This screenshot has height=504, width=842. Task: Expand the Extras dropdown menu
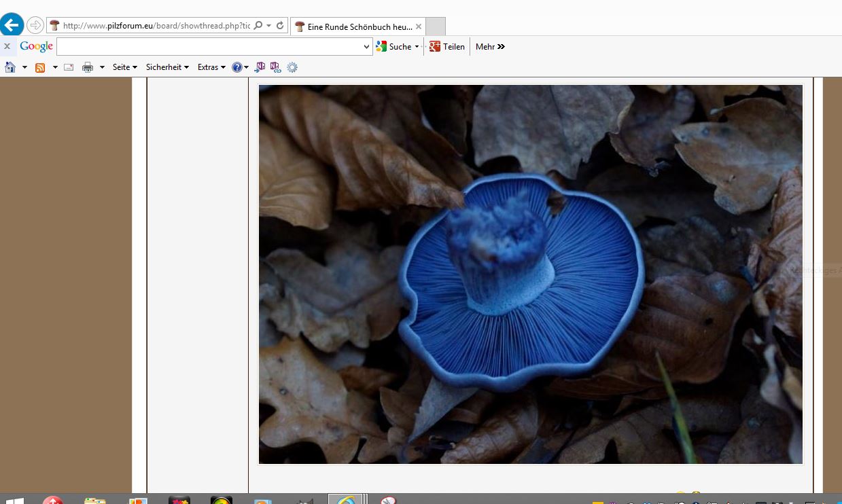coord(211,67)
